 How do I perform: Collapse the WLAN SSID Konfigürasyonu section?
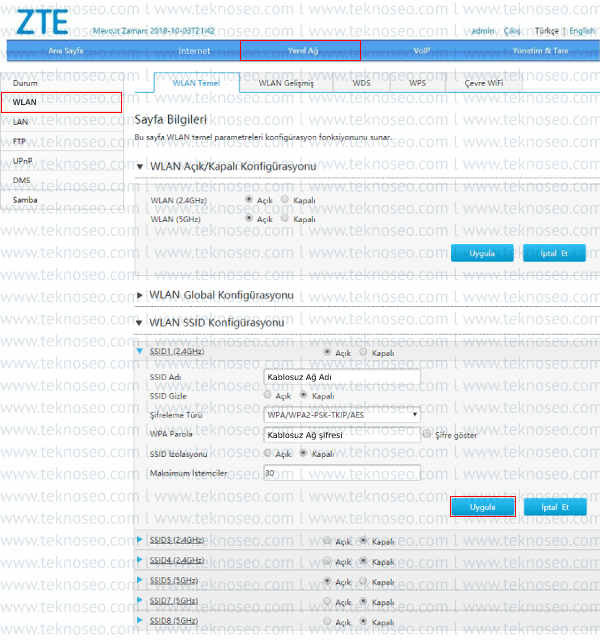click(139, 323)
